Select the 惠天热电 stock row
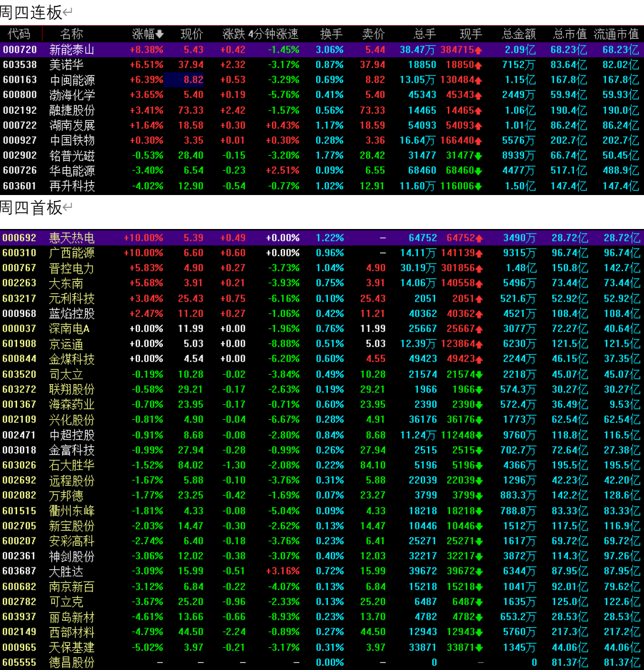644x670 pixels. [x=322, y=238]
